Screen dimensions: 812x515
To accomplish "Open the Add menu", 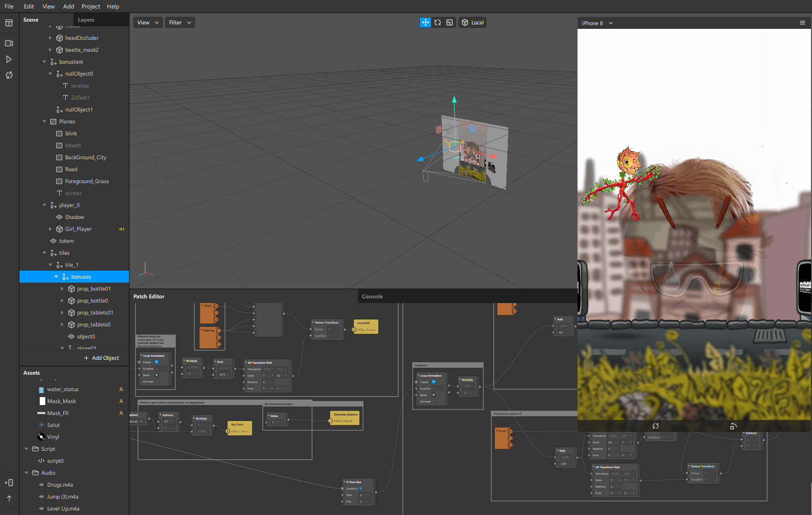I will pos(69,6).
